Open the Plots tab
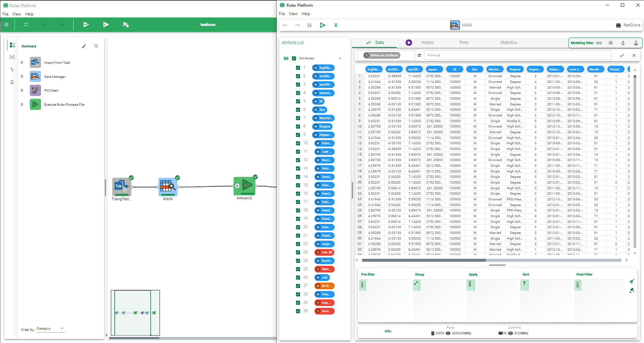 pyautogui.click(x=464, y=43)
